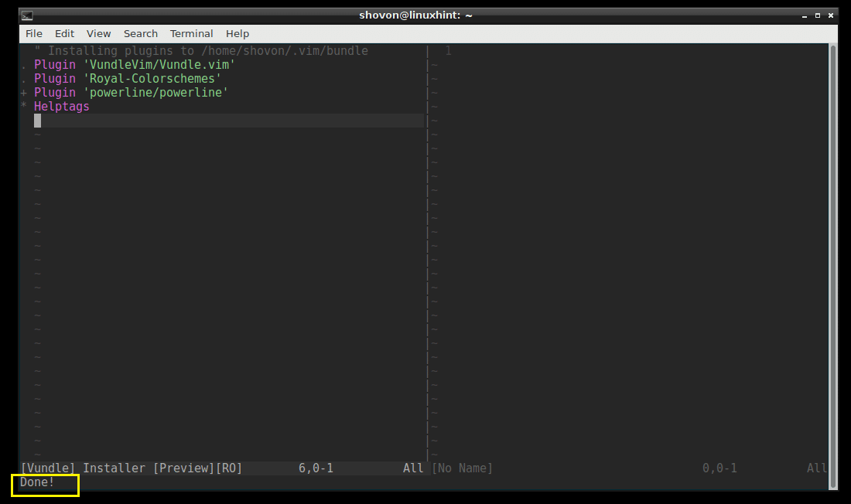Click the 'Royal-Colorschemes' plugin line
The width and height of the screenshot is (851, 504).
pos(128,79)
